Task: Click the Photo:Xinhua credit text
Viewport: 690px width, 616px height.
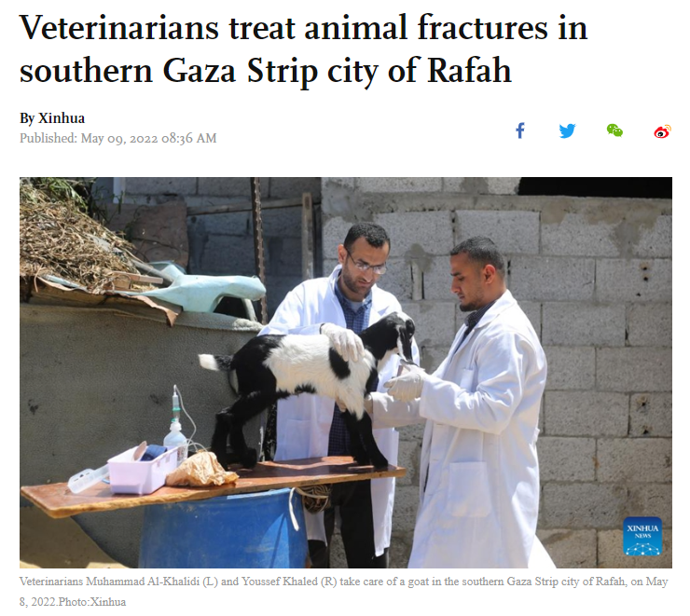Action: coord(92,602)
